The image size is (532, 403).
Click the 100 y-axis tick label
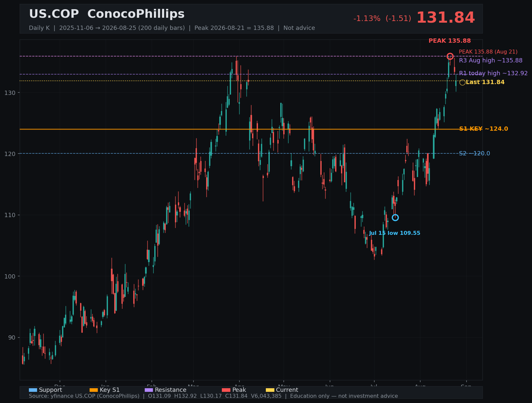(x=10, y=276)
